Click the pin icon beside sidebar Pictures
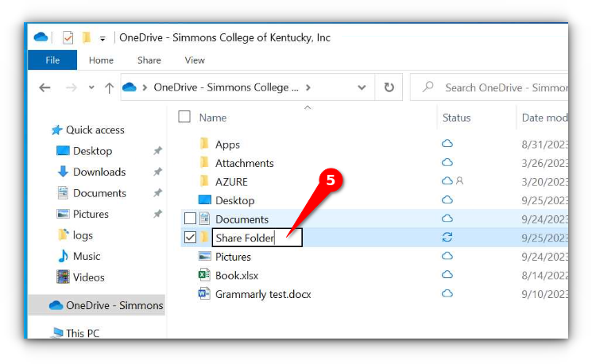Screen dimensions: 592x364 pyautogui.click(x=157, y=214)
